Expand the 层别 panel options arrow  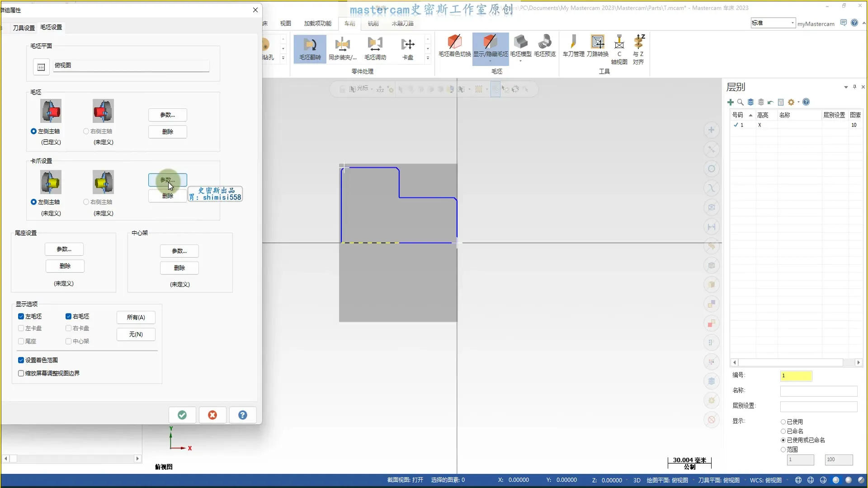pyautogui.click(x=845, y=87)
